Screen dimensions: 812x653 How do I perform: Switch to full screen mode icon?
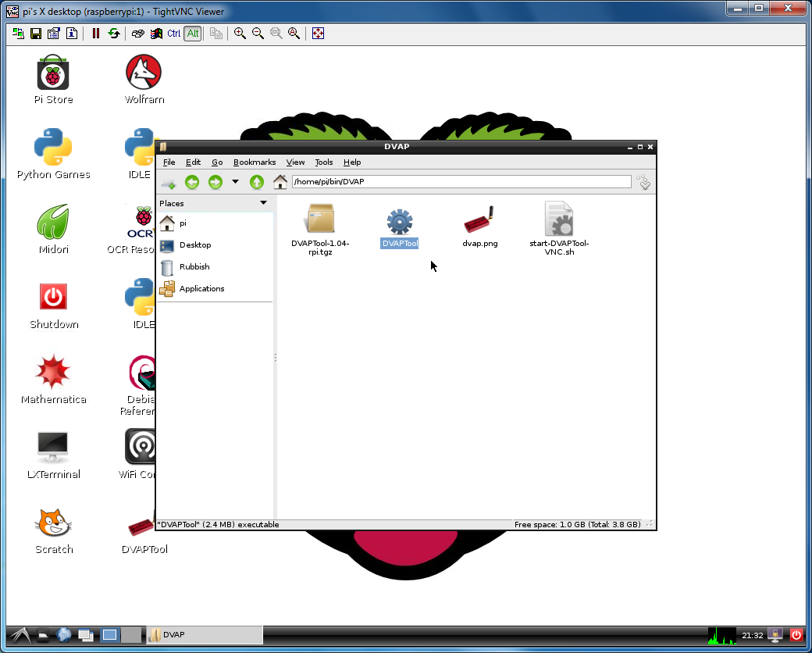(318, 34)
